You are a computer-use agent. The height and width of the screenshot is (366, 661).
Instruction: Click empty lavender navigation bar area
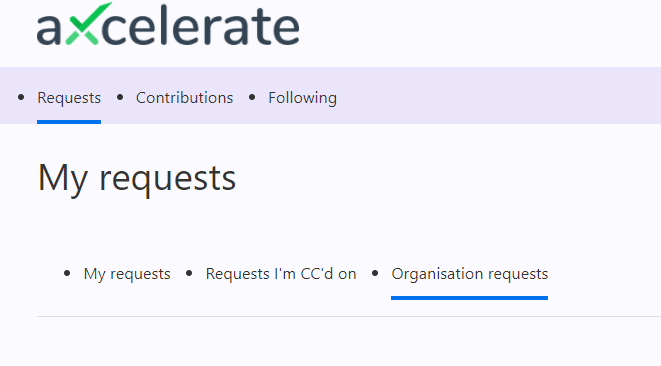pyautogui.click(x=497, y=96)
